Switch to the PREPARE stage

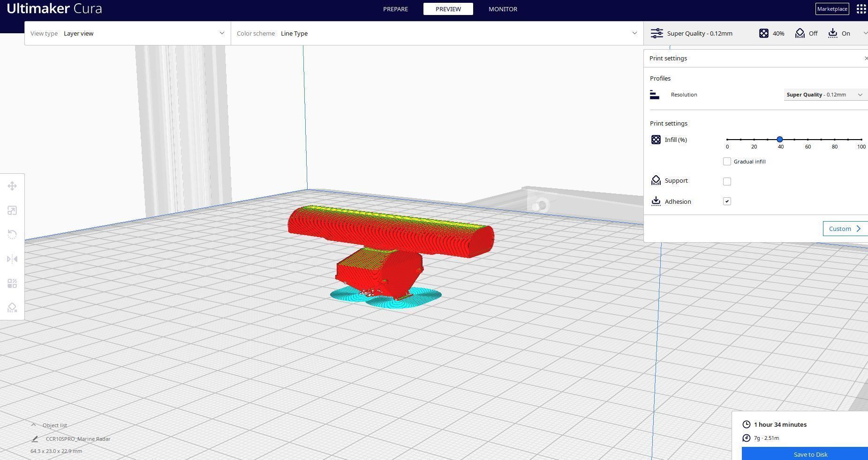[x=395, y=9]
